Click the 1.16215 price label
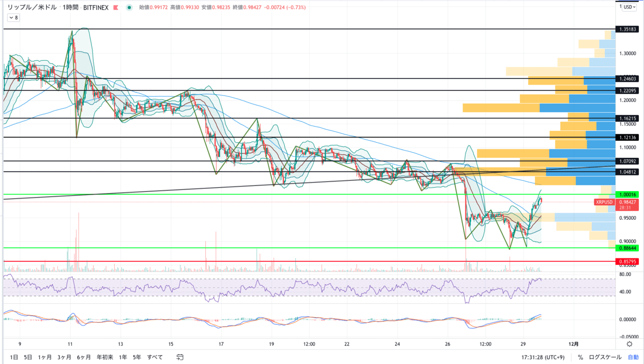 pos(628,119)
